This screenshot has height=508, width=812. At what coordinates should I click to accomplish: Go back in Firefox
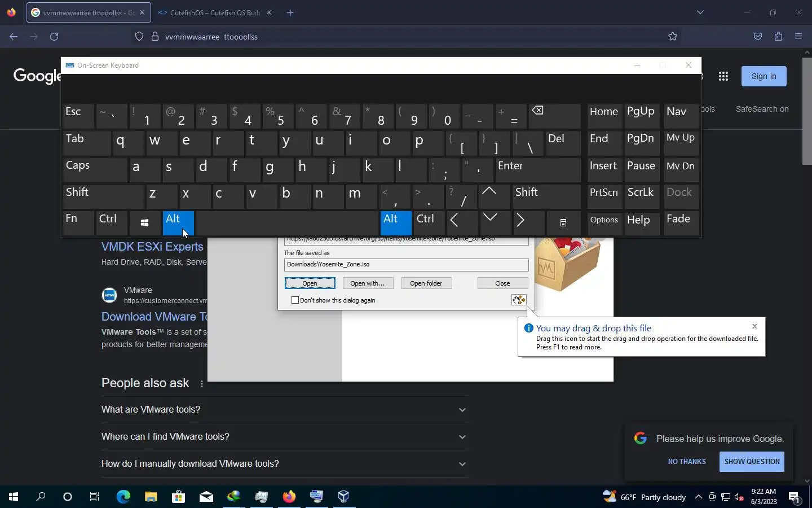[x=14, y=37]
